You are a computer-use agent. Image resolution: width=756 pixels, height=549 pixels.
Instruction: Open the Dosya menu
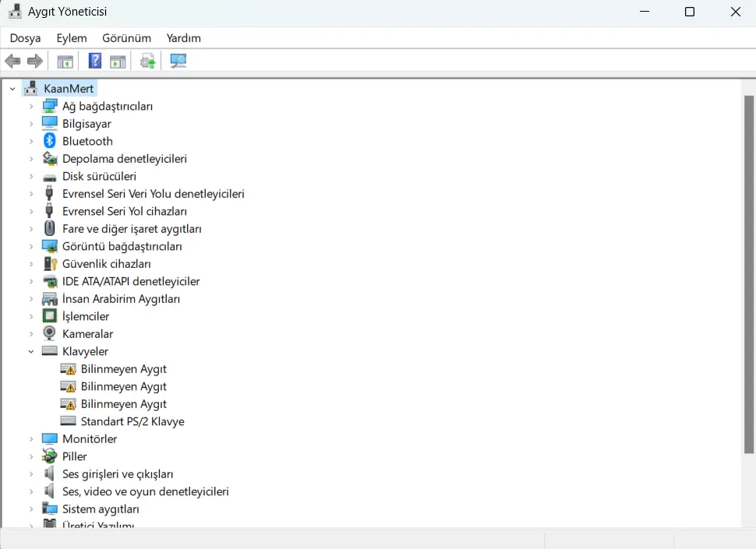pyautogui.click(x=25, y=38)
